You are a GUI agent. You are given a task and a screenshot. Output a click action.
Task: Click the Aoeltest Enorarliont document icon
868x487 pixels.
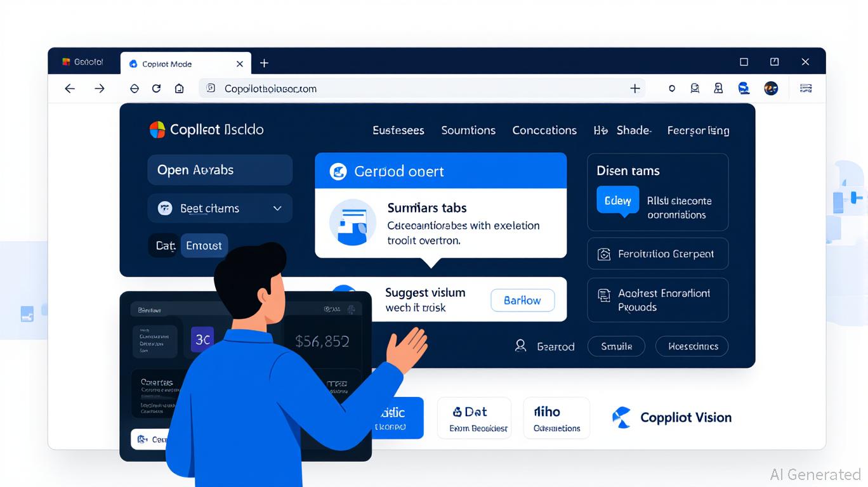pos(604,295)
